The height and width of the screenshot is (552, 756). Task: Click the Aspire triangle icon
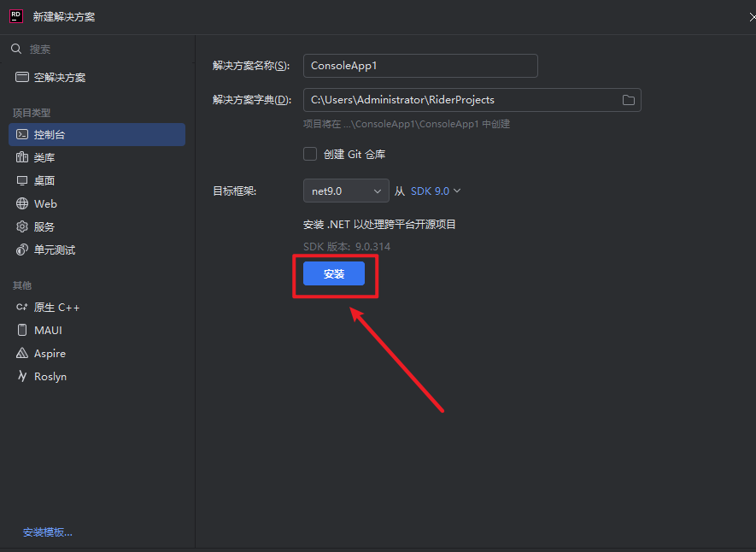point(21,353)
